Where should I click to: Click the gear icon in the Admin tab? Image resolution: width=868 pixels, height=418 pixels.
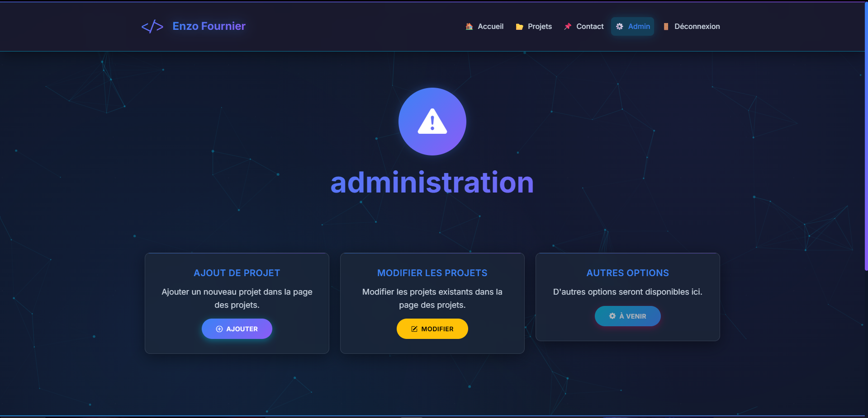(x=620, y=26)
